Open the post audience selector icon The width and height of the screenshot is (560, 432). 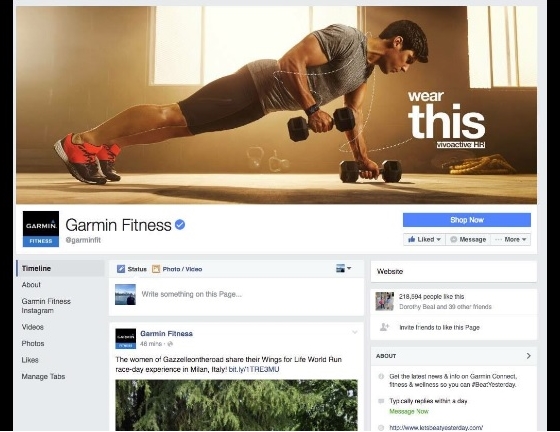(343, 268)
